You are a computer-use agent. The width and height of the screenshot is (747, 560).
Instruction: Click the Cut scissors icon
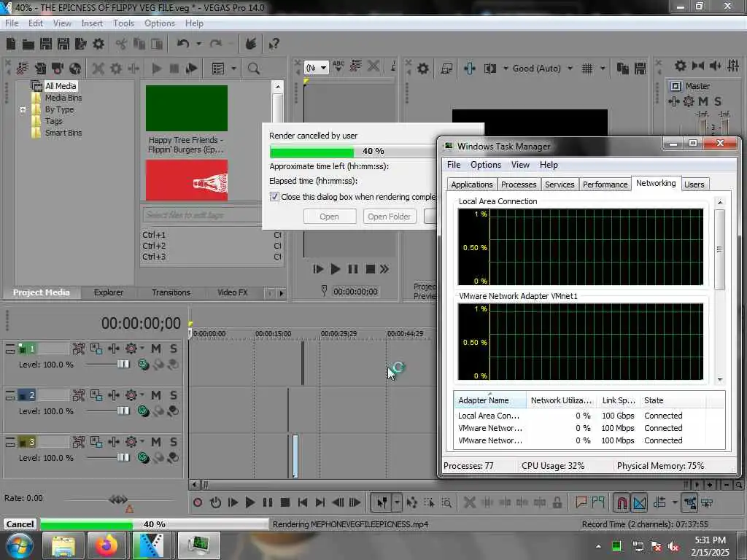[x=121, y=44]
